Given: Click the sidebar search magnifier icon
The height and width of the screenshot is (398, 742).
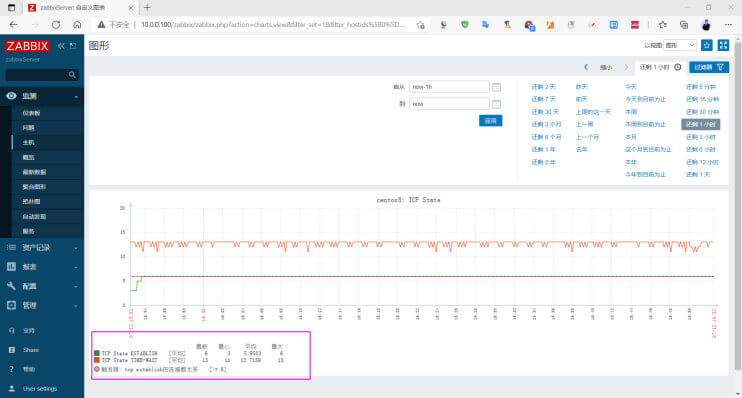Looking at the screenshot, I should 72,75.
